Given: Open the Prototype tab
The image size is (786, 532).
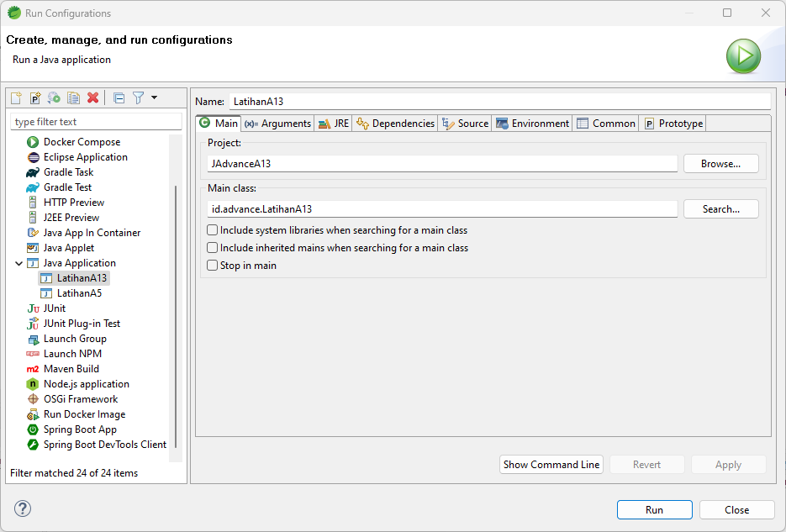Looking at the screenshot, I should pos(673,124).
